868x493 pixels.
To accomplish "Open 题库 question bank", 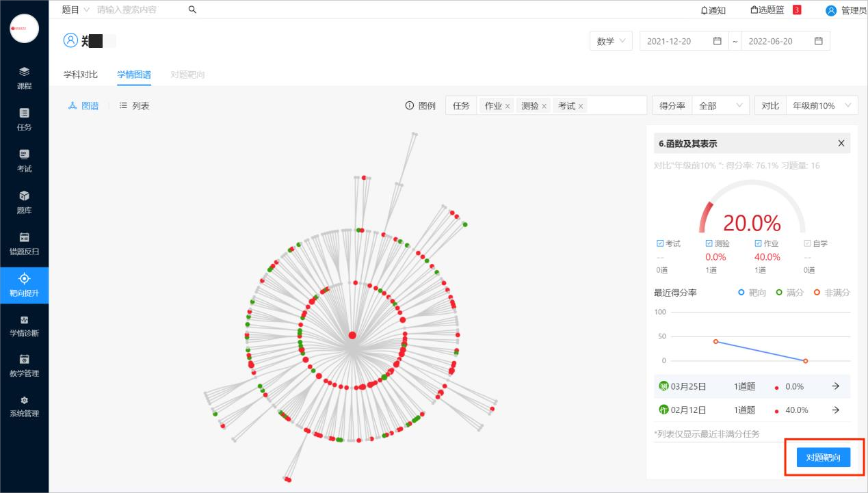I will 24,202.
